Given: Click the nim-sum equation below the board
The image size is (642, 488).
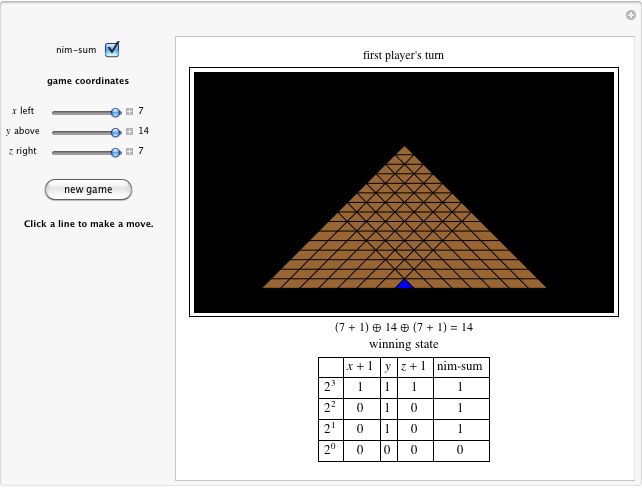Looking at the screenshot, I should [403, 327].
